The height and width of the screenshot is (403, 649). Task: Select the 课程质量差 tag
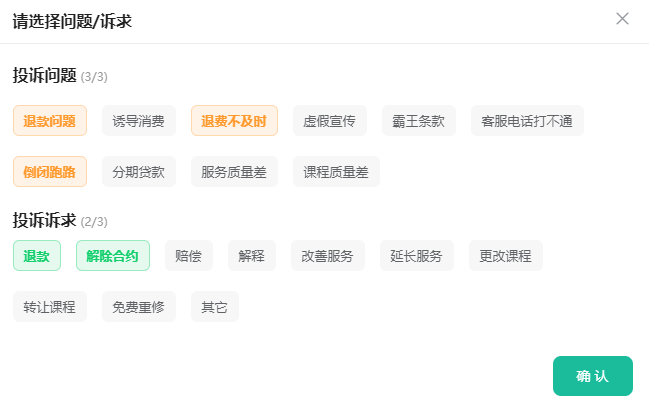[x=336, y=171]
